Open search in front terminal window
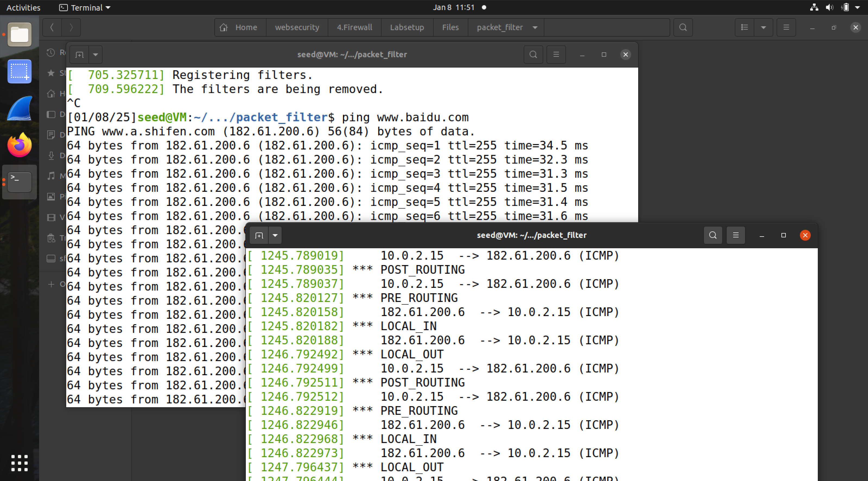This screenshot has width=868, height=481. [x=713, y=235]
